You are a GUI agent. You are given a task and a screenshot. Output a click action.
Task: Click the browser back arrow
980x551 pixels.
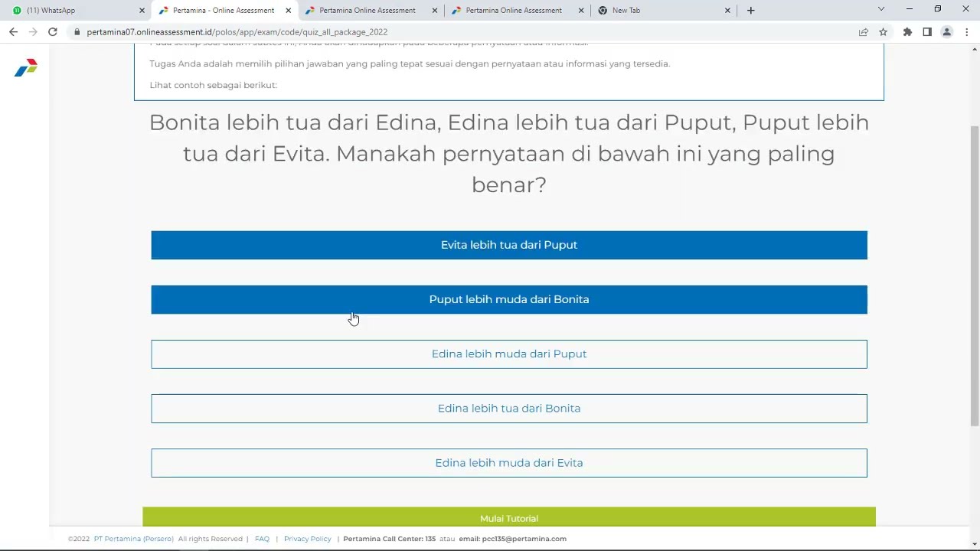13,32
